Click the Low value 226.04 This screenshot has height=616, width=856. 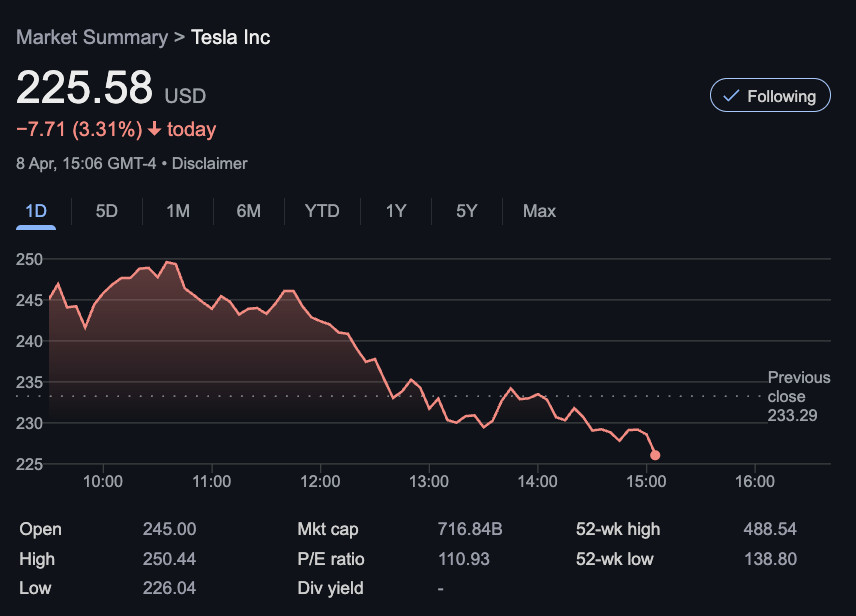pos(169,588)
